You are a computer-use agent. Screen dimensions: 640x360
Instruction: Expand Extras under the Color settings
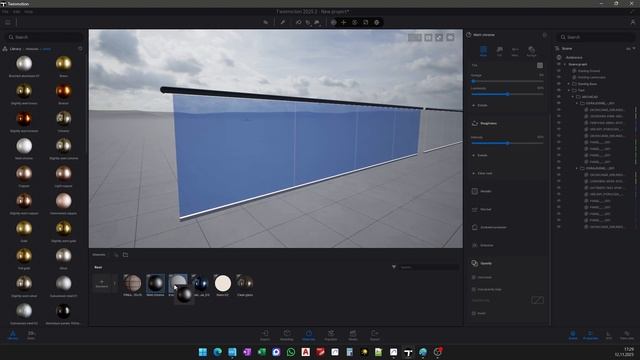pyautogui.click(x=480, y=105)
